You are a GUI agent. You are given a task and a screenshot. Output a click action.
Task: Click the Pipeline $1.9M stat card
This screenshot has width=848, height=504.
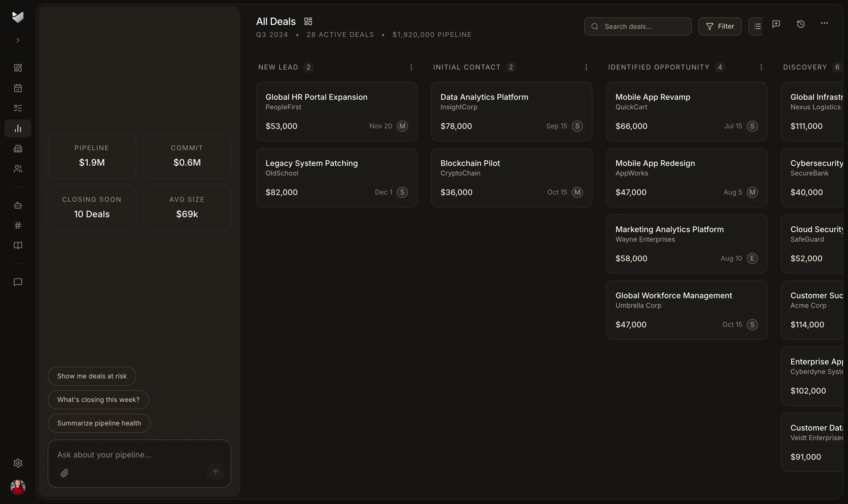pos(92,156)
